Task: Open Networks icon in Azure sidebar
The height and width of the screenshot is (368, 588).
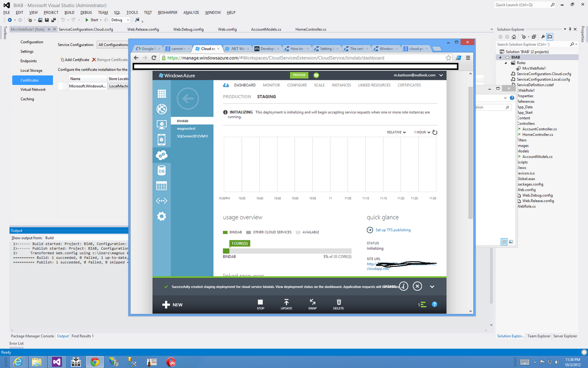Action: 162,201
